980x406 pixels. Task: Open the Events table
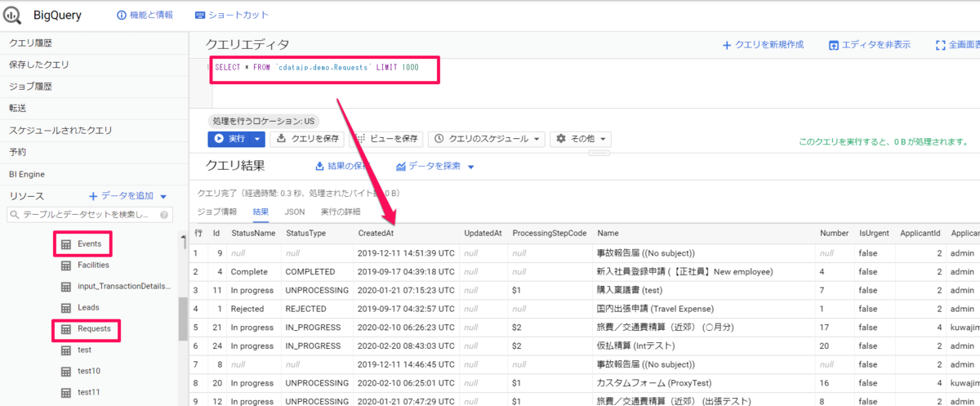90,243
